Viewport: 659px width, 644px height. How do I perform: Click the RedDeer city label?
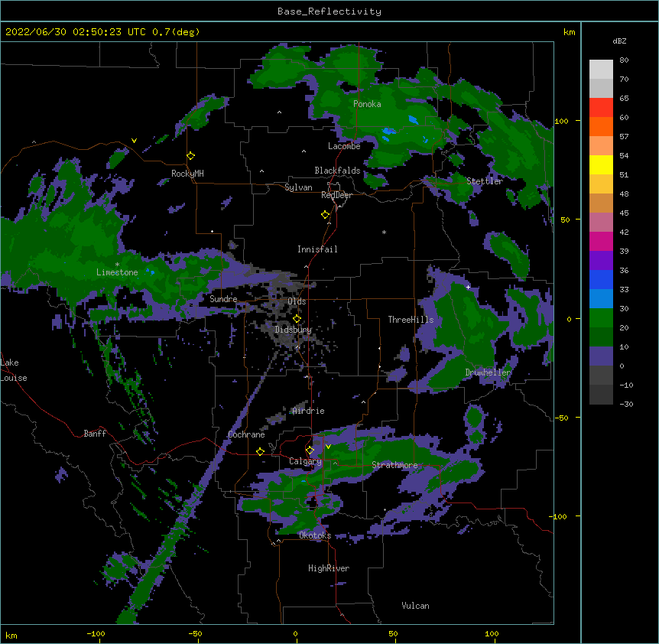(x=336, y=195)
